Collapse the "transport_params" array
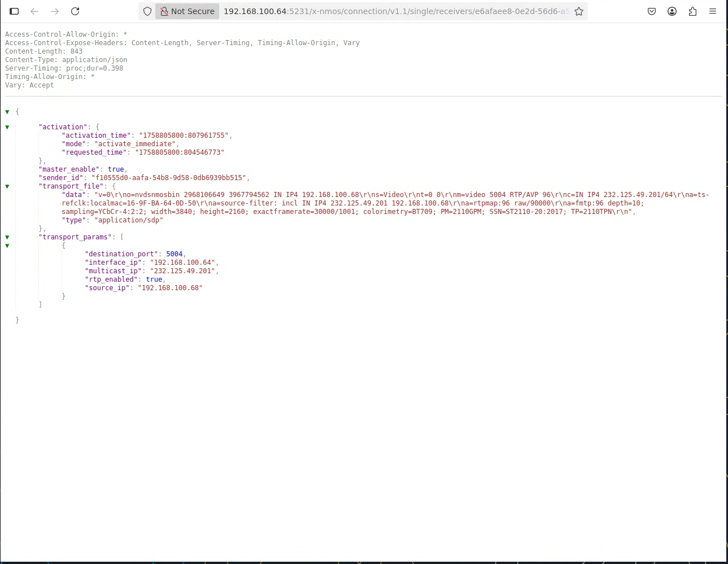 7,237
